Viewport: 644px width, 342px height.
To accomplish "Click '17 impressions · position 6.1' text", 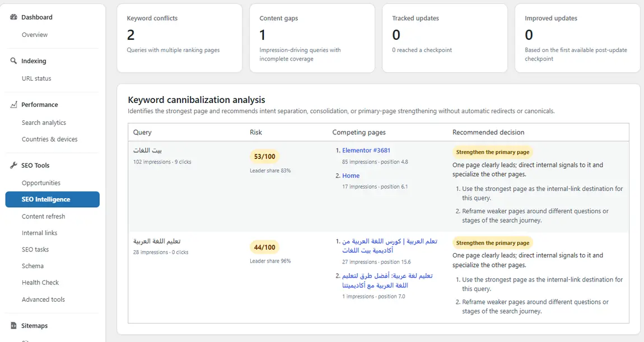I will tap(375, 186).
